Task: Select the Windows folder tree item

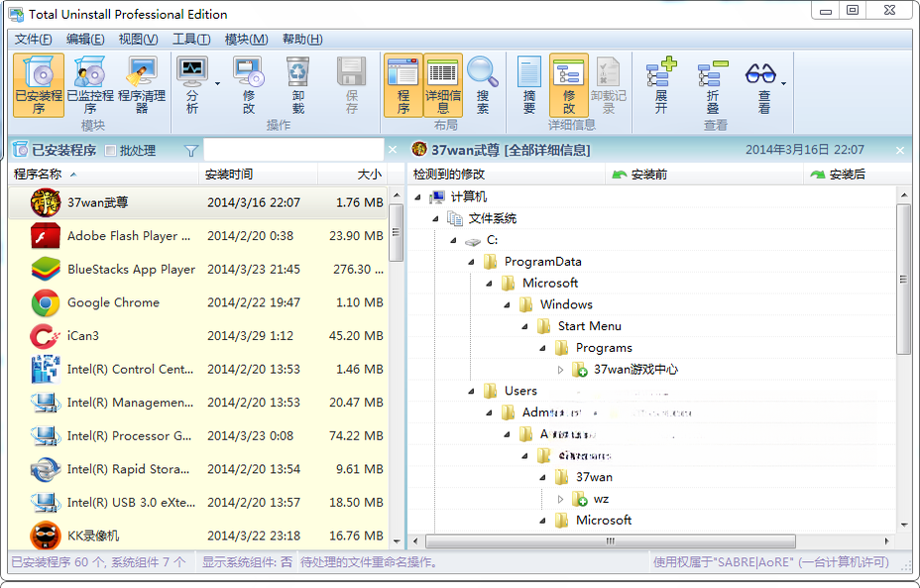Action: pos(566,304)
